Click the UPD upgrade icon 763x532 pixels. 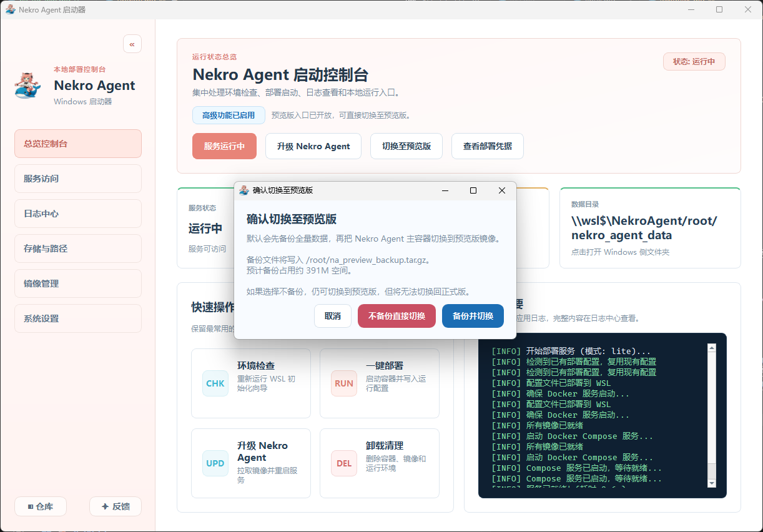215,463
